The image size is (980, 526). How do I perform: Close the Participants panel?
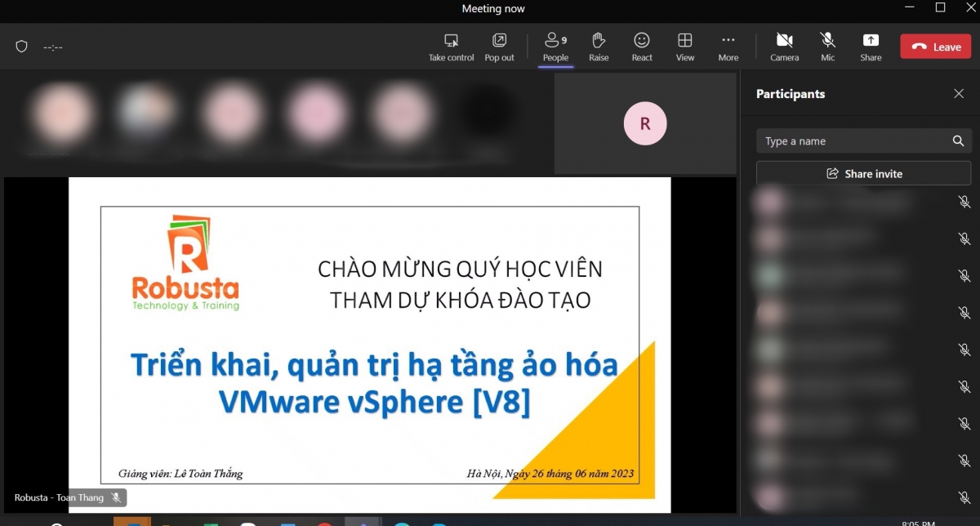tap(959, 94)
